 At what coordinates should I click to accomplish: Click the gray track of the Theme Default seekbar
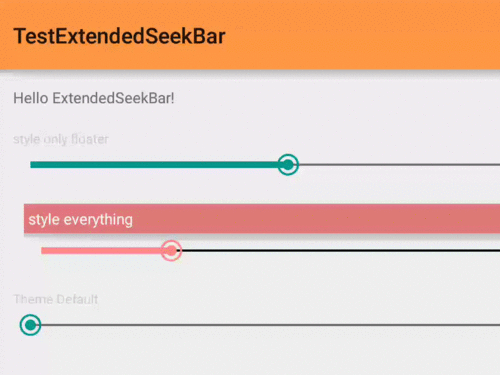(x=270, y=325)
